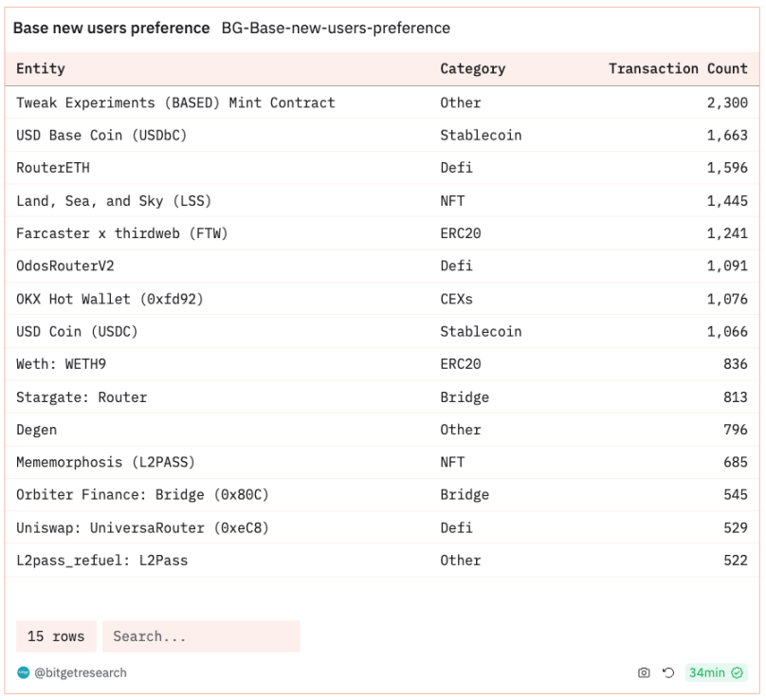Click the 15 rows counter
This screenshot has height=700, width=766.
click(x=55, y=636)
